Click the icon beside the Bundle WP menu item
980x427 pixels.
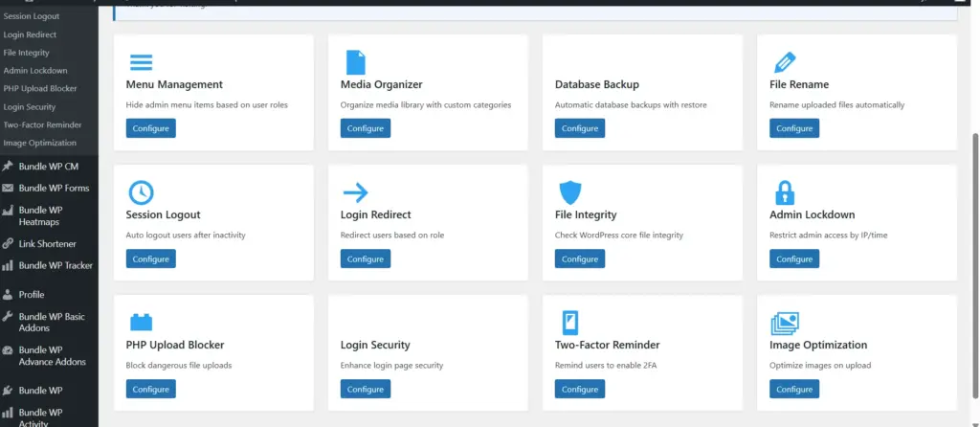pyautogui.click(x=8, y=391)
